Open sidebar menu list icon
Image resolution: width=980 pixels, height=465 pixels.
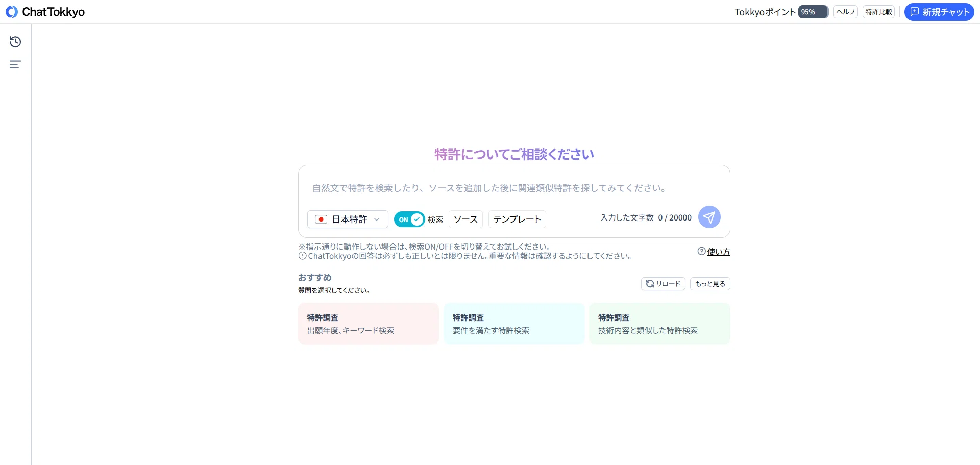pyautogui.click(x=15, y=64)
